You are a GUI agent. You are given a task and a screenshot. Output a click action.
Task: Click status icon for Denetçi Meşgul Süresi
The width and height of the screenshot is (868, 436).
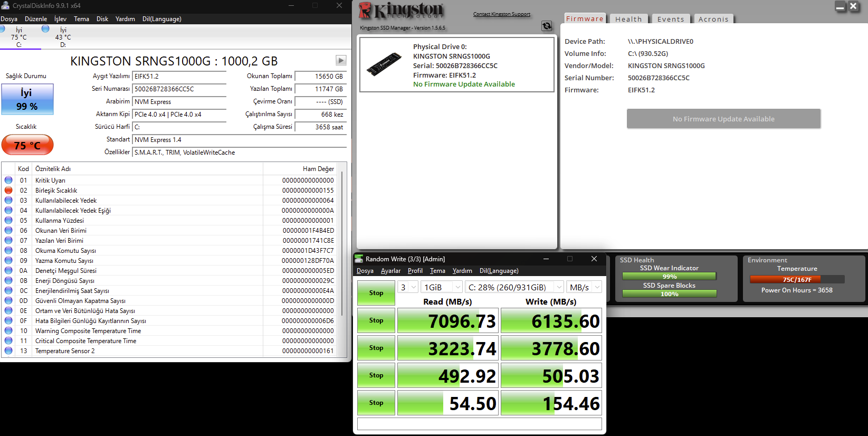8,270
